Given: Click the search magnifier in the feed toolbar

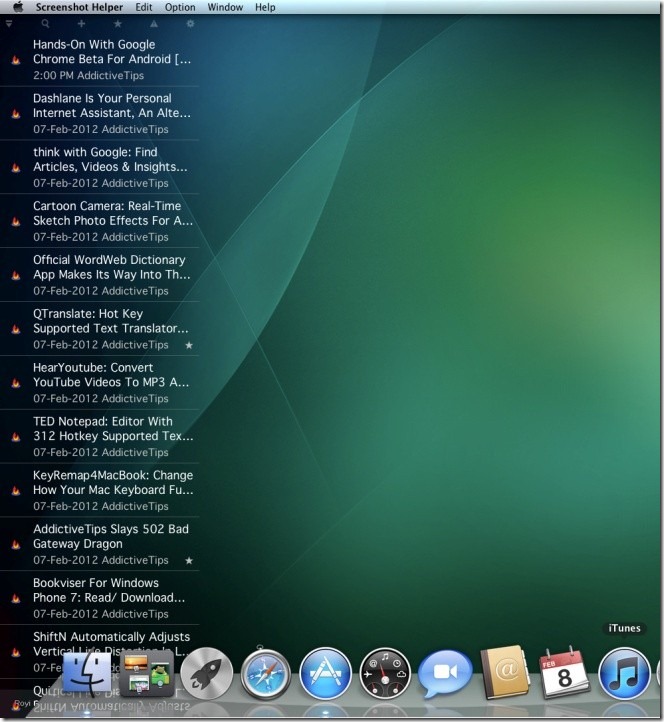Looking at the screenshot, I should 45,23.
